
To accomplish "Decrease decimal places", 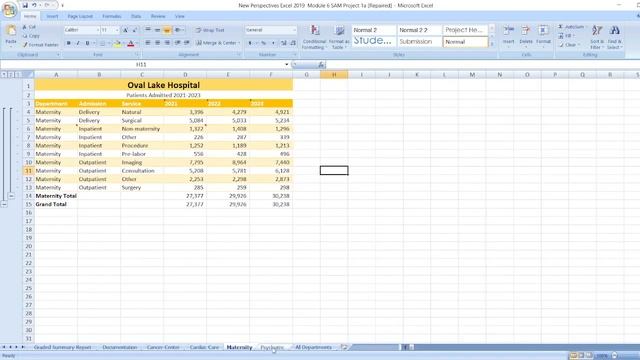I will 293,43.
